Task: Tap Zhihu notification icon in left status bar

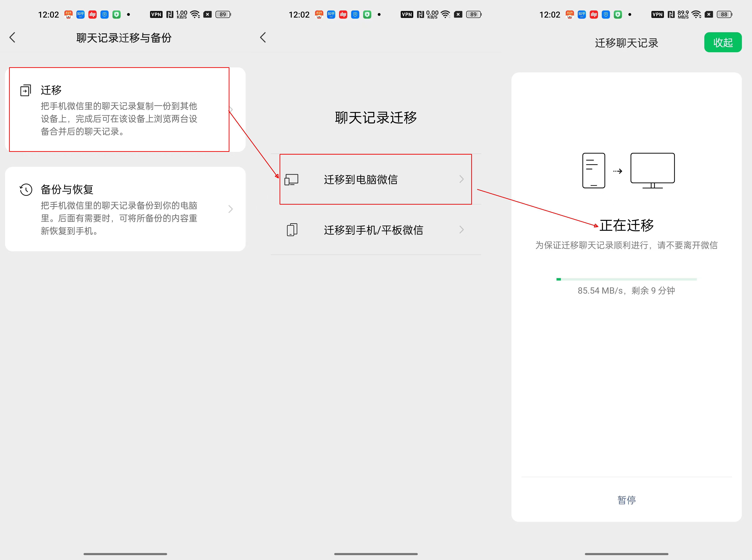Action: [x=80, y=15]
